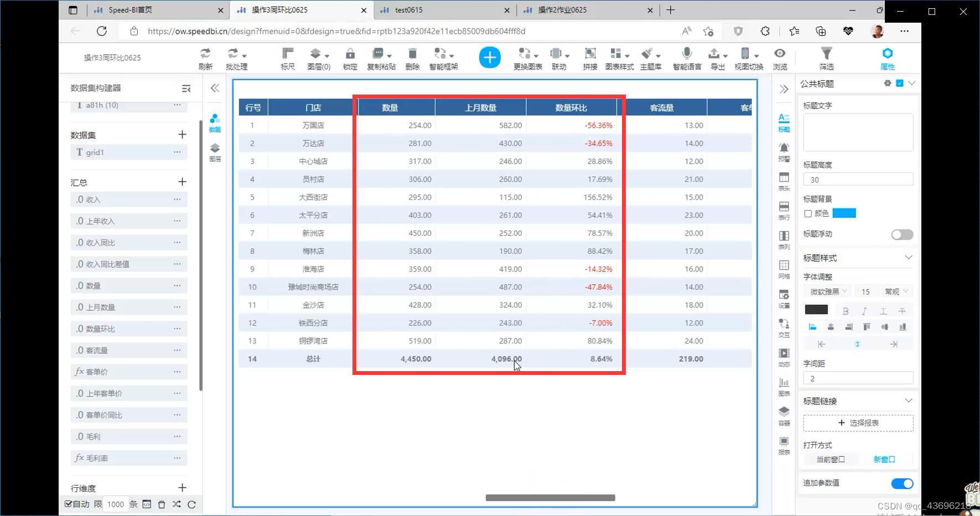Viewport: 980px width, 516px height.
Task: Click the 浏览 preview eye icon
Action: [x=780, y=58]
